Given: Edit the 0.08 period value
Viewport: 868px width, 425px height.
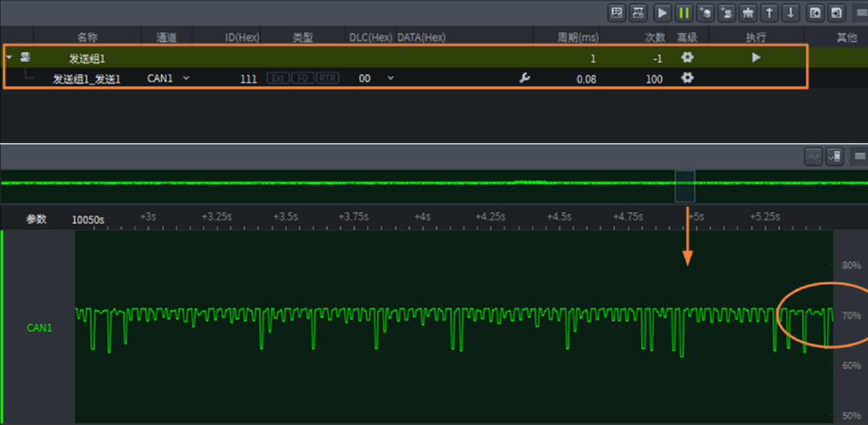Looking at the screenshot, I should pos(586,79).
